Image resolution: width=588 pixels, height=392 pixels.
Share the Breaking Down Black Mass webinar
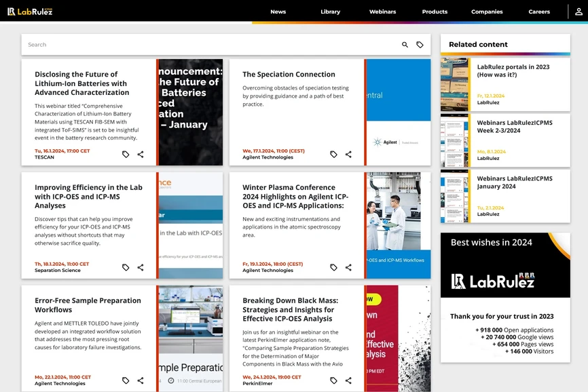[x=348, y=380]
